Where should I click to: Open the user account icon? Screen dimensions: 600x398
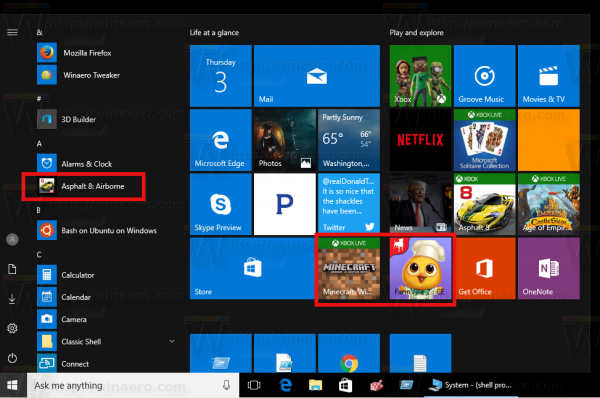(x=12, y=240)
